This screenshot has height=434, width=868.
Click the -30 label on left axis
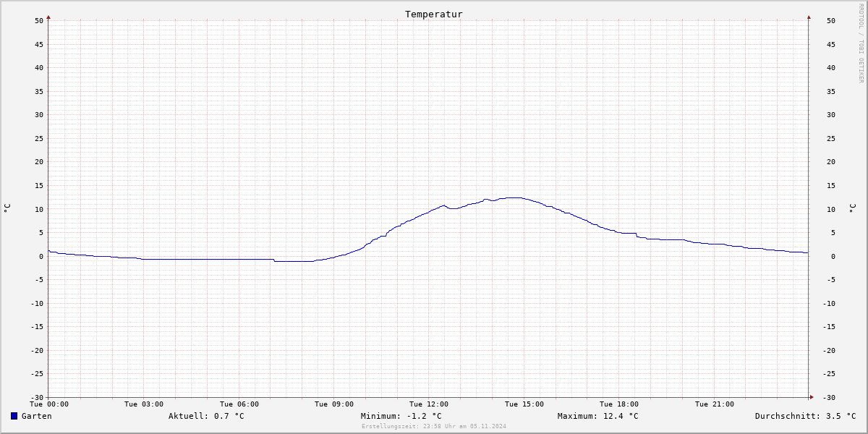point(37,397)
